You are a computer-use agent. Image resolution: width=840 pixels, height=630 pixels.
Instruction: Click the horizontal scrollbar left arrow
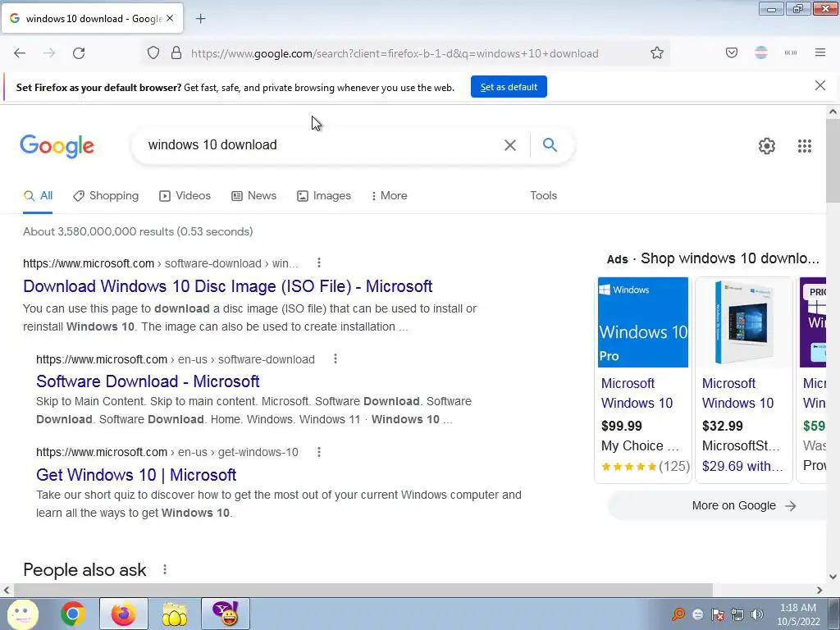[x=7, y=590]
